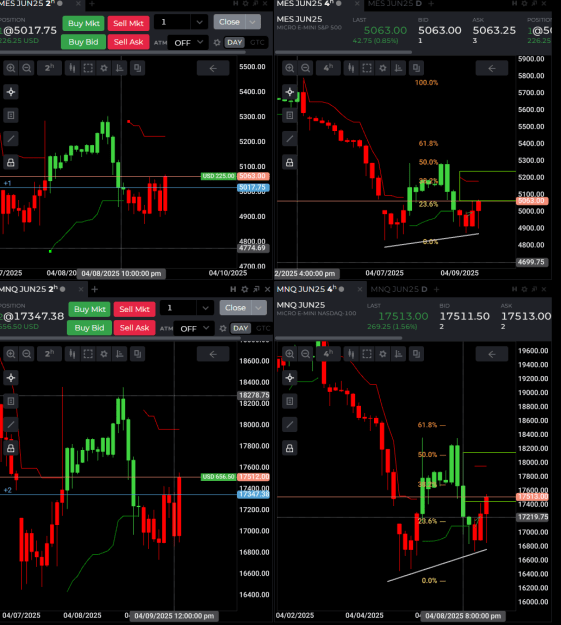Zoom out on the MES 4h chart
This screenshot has width=561, height=625.
pyautogui.click(x=305, y=68)
